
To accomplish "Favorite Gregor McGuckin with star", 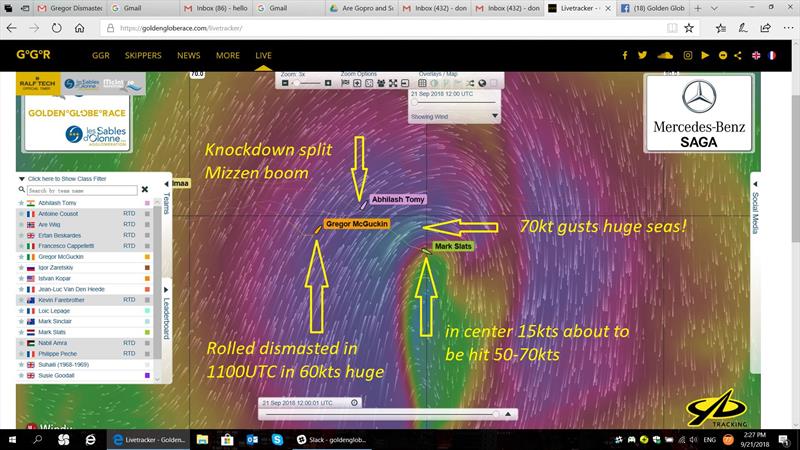I will click(21, 257).
